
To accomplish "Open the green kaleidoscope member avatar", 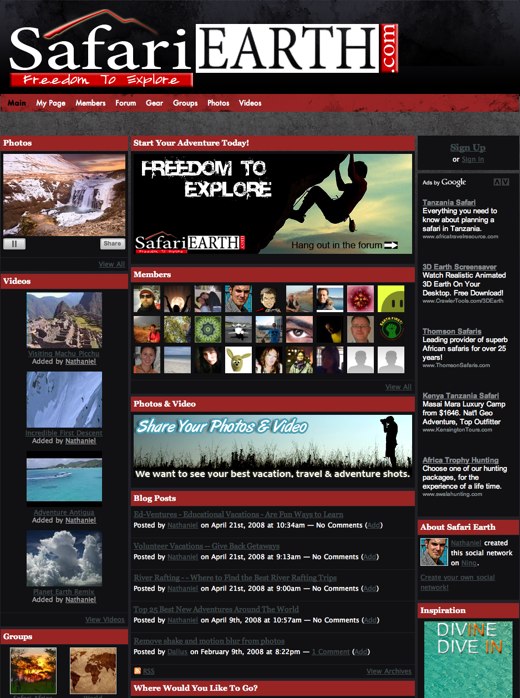I will tap(208, 329).
